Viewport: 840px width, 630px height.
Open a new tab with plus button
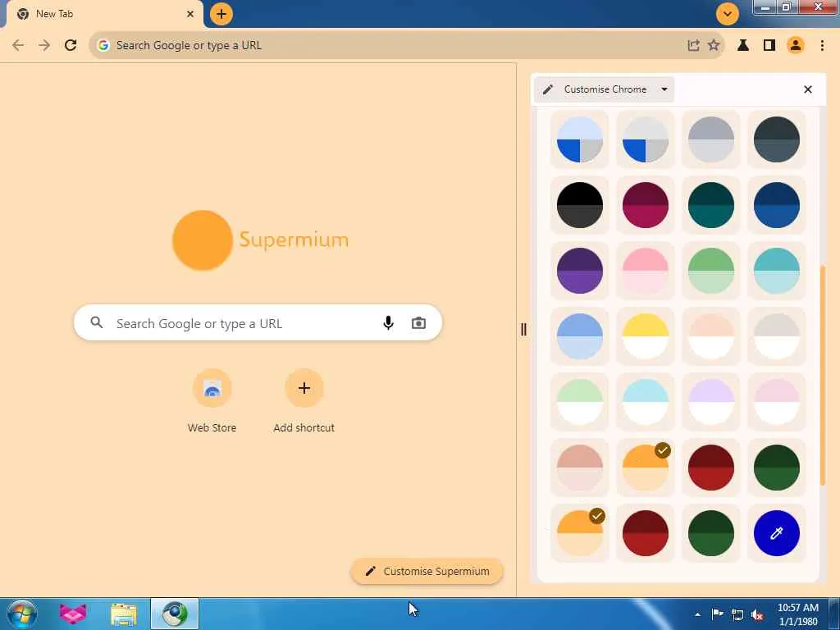tap(221, 14)
